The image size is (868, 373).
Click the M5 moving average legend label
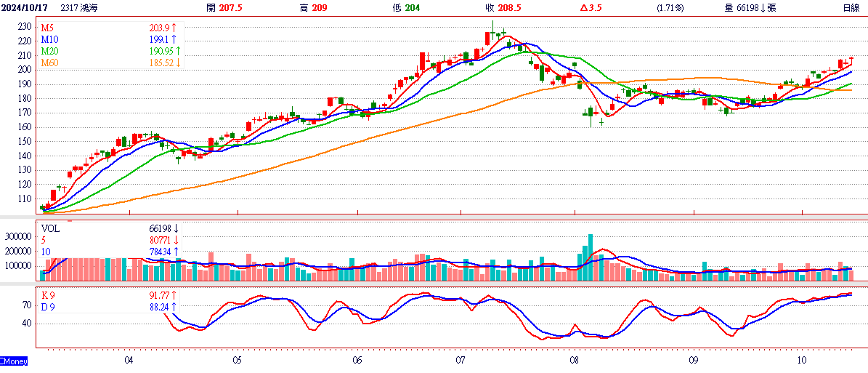[x=48, y=28]
